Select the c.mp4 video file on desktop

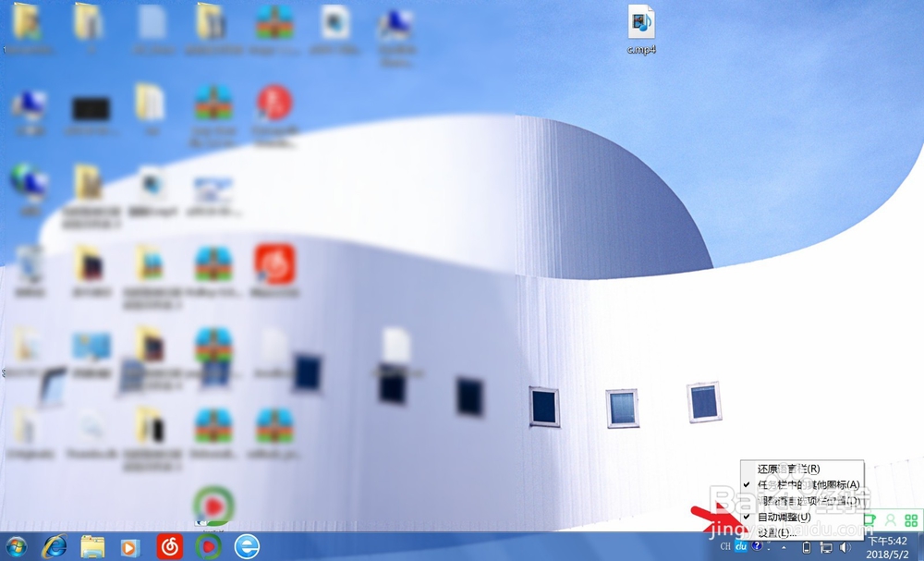click(x=641, y=30)
